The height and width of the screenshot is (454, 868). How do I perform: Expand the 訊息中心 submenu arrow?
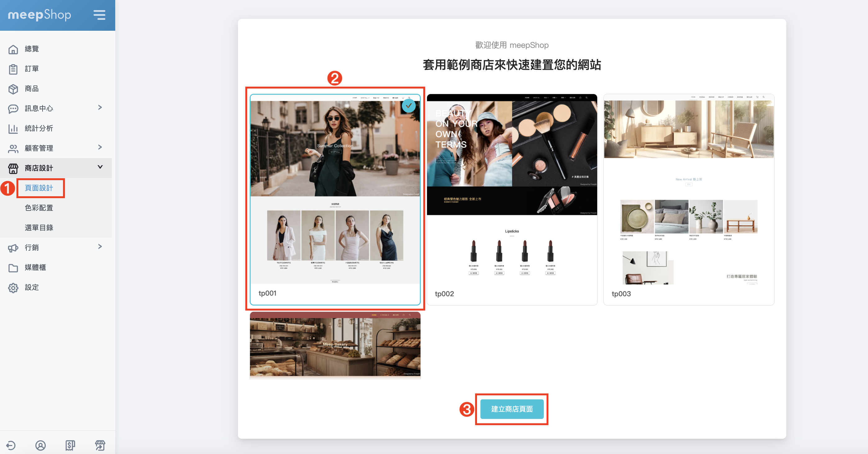[100, 107]
